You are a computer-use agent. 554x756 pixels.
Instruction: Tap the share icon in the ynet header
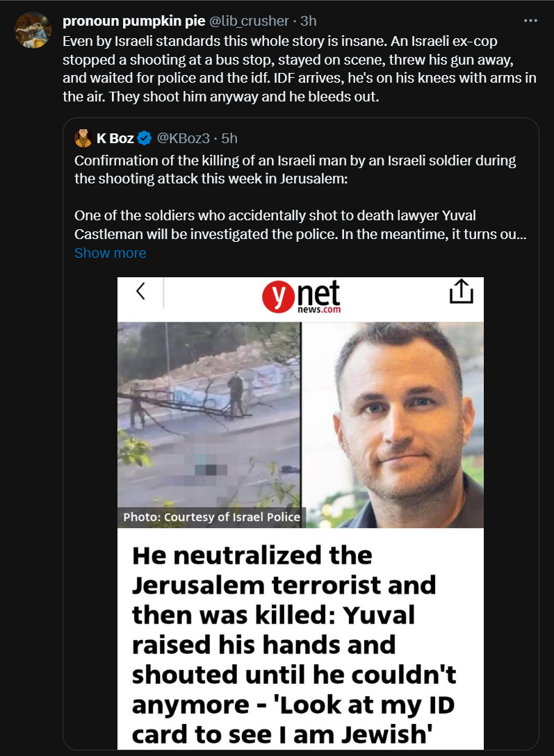pos(461,293)
